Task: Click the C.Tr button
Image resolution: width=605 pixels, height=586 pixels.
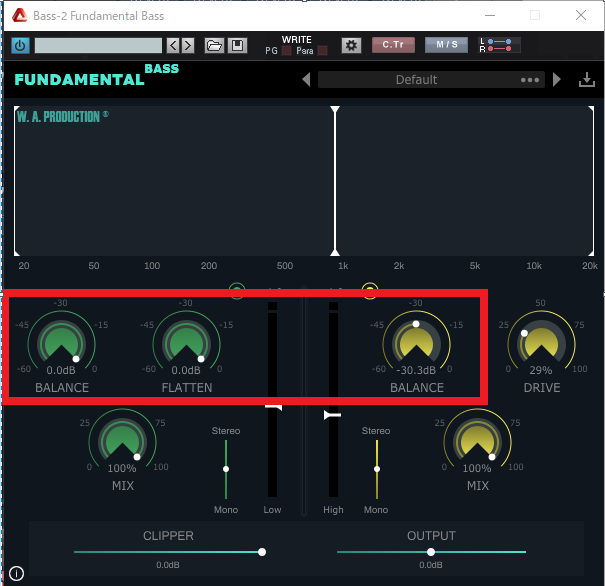Action: point(393,45)
